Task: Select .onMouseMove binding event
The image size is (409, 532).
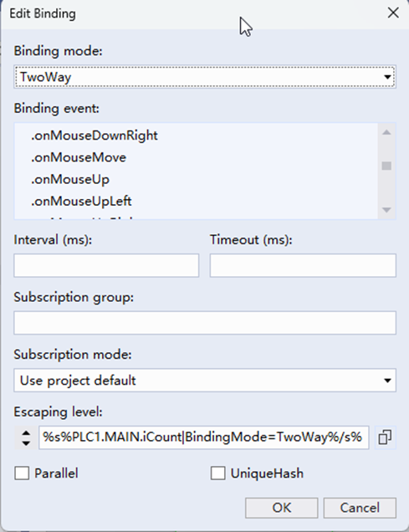Action: [79, 157]
